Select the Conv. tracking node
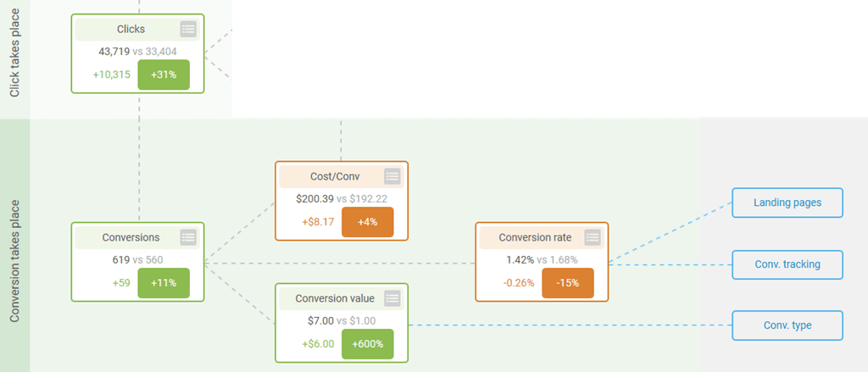The height and width of the screenshot is (372, 868). click(787, 264)
